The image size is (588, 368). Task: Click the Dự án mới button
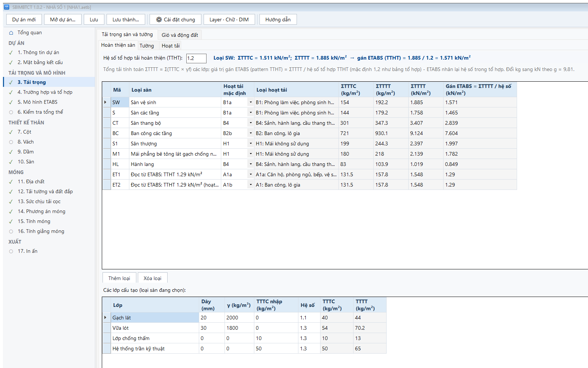[24, 20]
